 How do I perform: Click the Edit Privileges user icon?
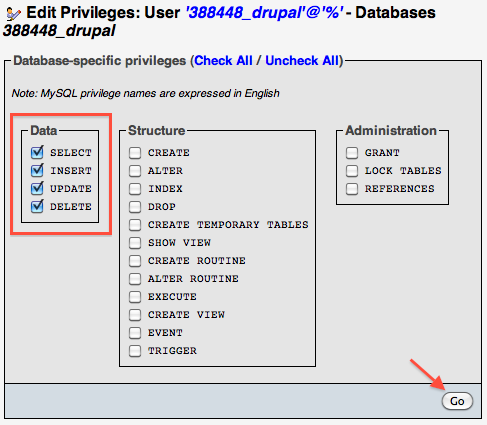coord(14,14)
